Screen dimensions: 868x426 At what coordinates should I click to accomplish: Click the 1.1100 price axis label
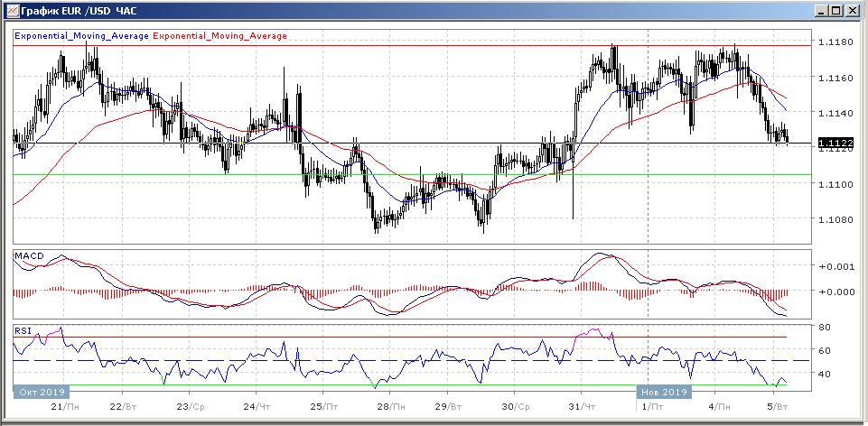tap(835, 184)
